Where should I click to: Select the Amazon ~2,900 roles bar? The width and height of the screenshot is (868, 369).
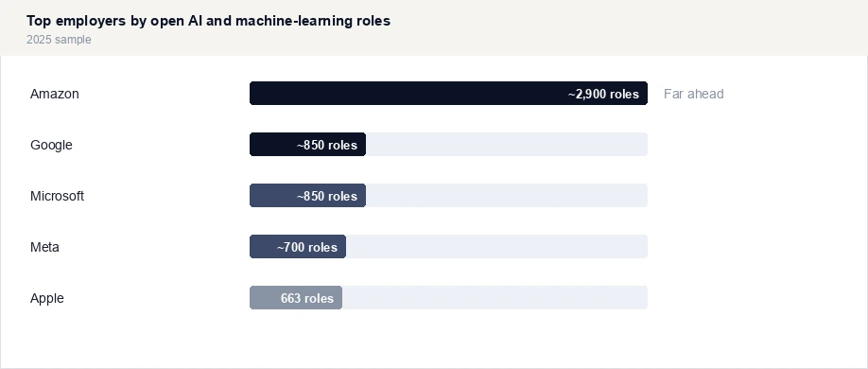(448, 93)
